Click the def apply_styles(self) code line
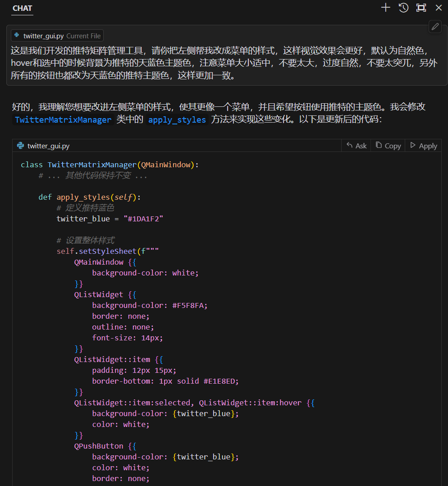The image size is (448, 486). (x=90, y=197)
